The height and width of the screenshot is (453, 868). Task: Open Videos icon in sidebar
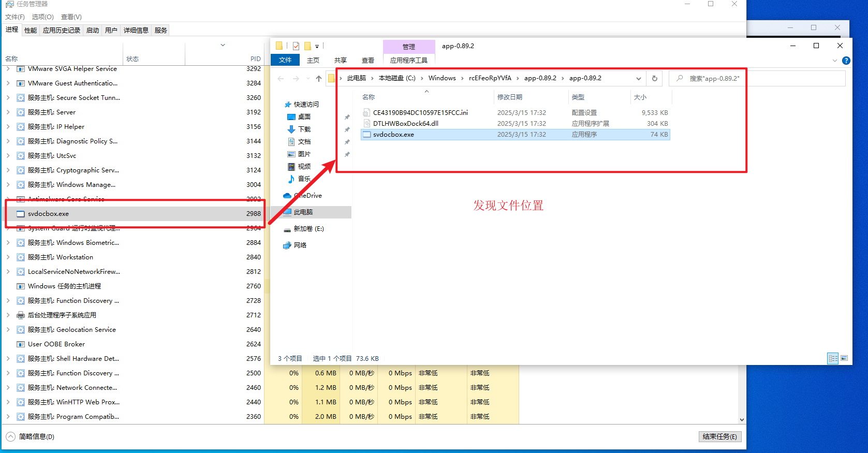291,167
